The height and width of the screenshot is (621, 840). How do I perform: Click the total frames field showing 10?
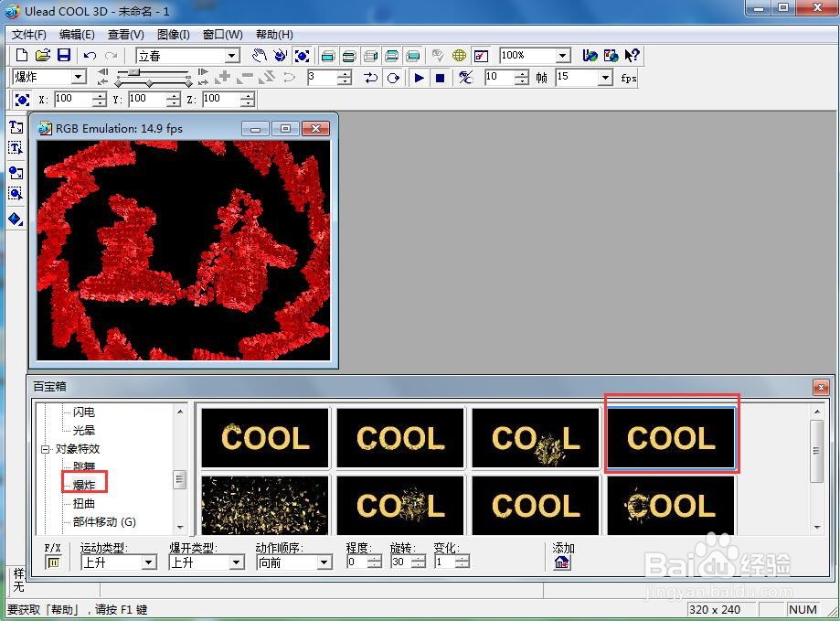click(x=499, y=77)
